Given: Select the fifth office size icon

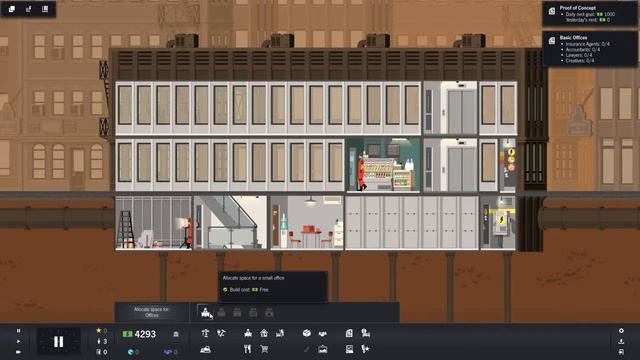Looking at the screenshot, I should 269,313.
